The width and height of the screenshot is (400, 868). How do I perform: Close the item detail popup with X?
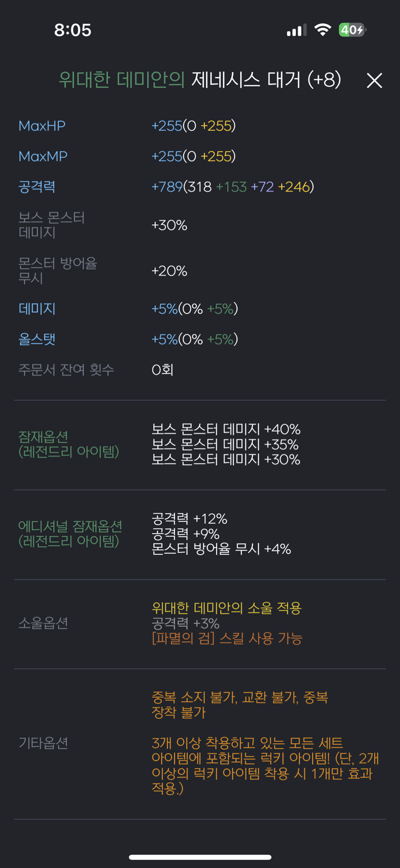374,81
